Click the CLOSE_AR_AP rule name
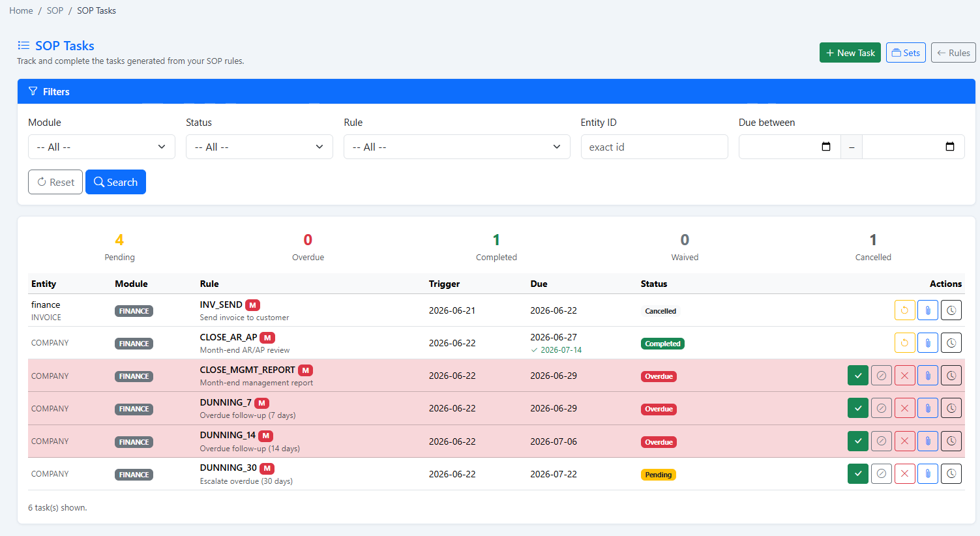Screen dimensions: 980x536 [x=228, y=337]
